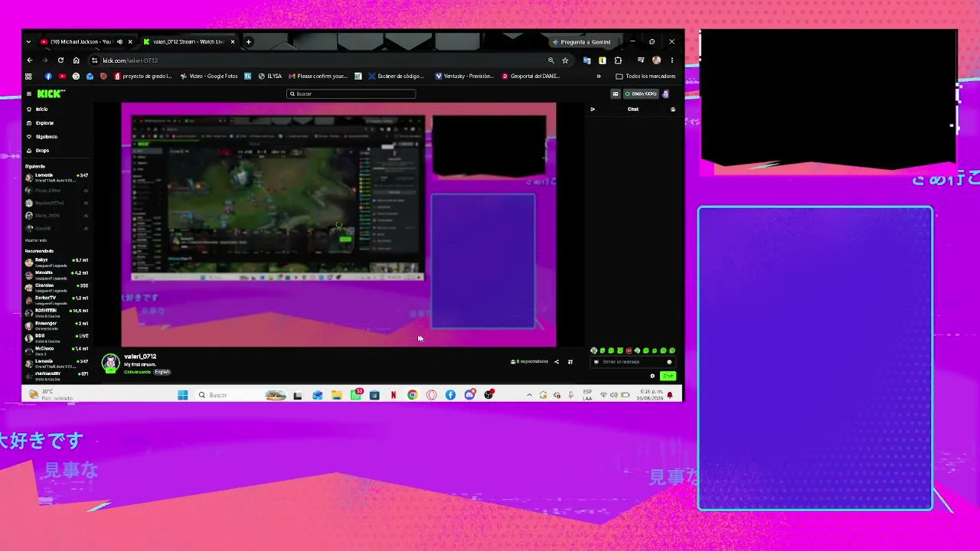Bookmark this page with the star

(x=565, y=60)
